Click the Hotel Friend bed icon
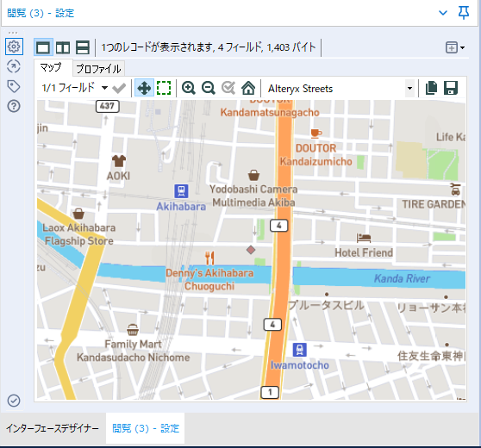The height and width of the screenshot is (448, 481). (x=364, y=238)
